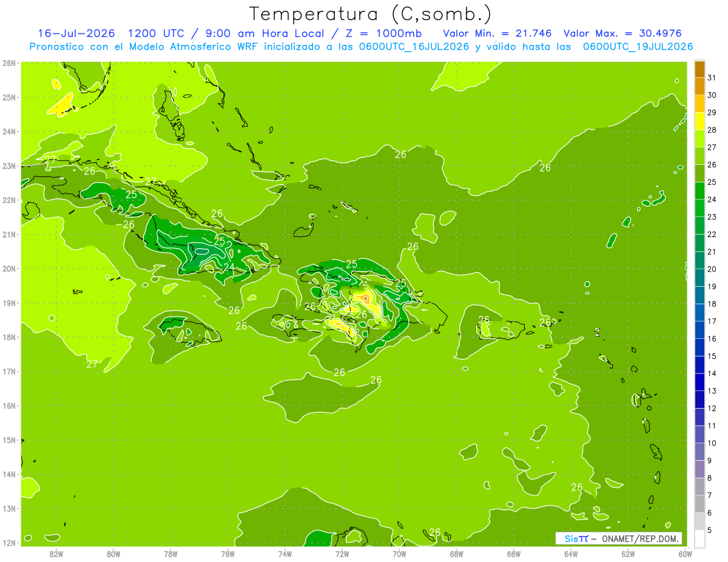Click the colorbar label '16'
The image size is (728, 562).
(x=712, y=339)
